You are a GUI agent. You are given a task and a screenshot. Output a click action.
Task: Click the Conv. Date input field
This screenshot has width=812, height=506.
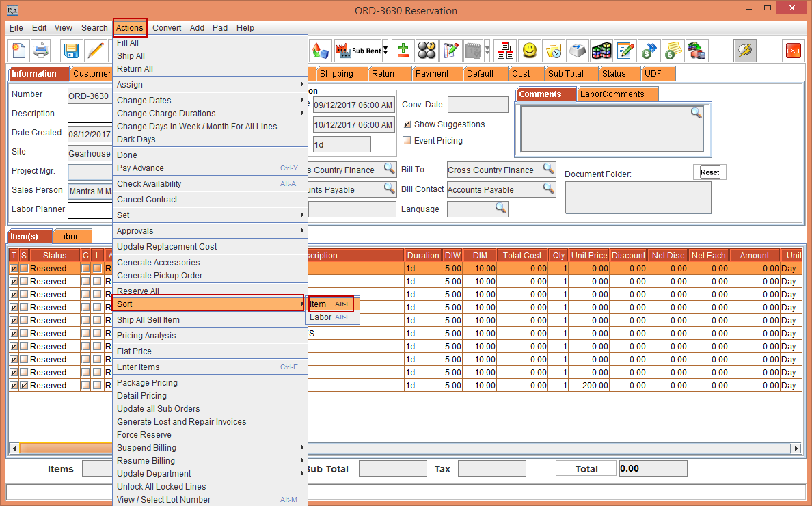point(478,105)
